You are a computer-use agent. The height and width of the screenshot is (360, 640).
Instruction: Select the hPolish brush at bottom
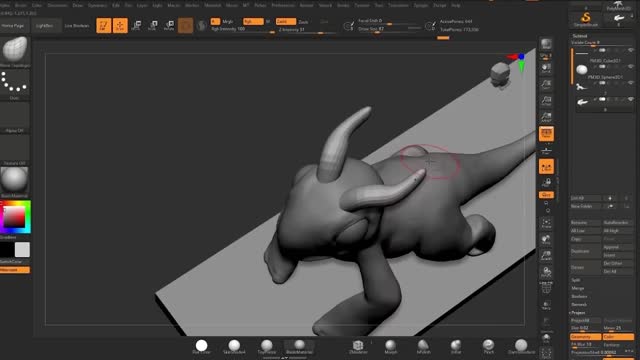click(423, 347)
